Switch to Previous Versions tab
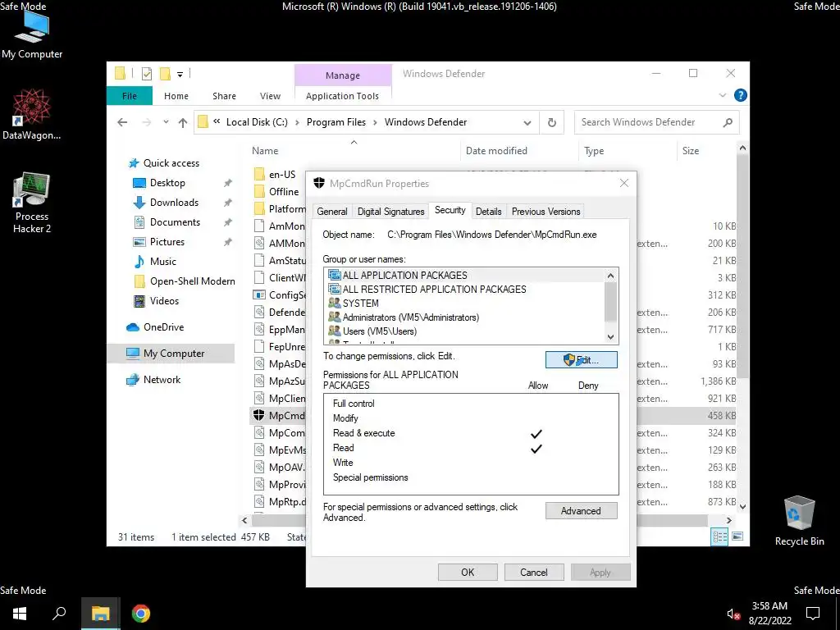840x630 pixels. coord(546,212)
